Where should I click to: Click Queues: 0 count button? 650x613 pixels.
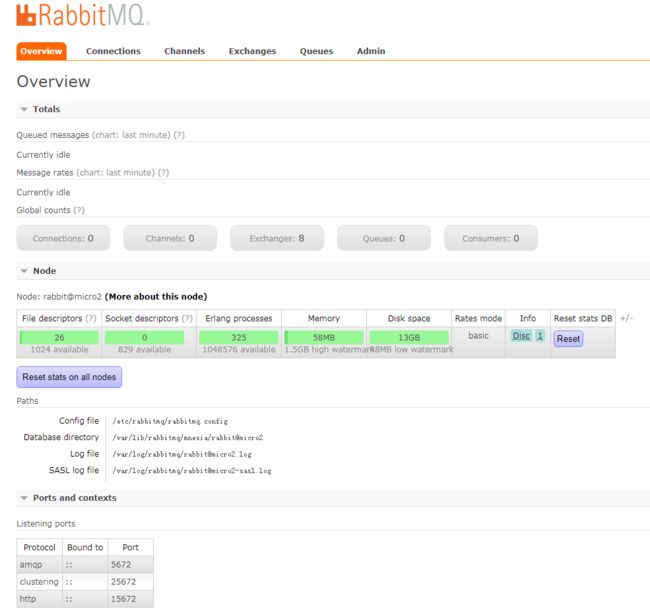click(x=384, y=238)
